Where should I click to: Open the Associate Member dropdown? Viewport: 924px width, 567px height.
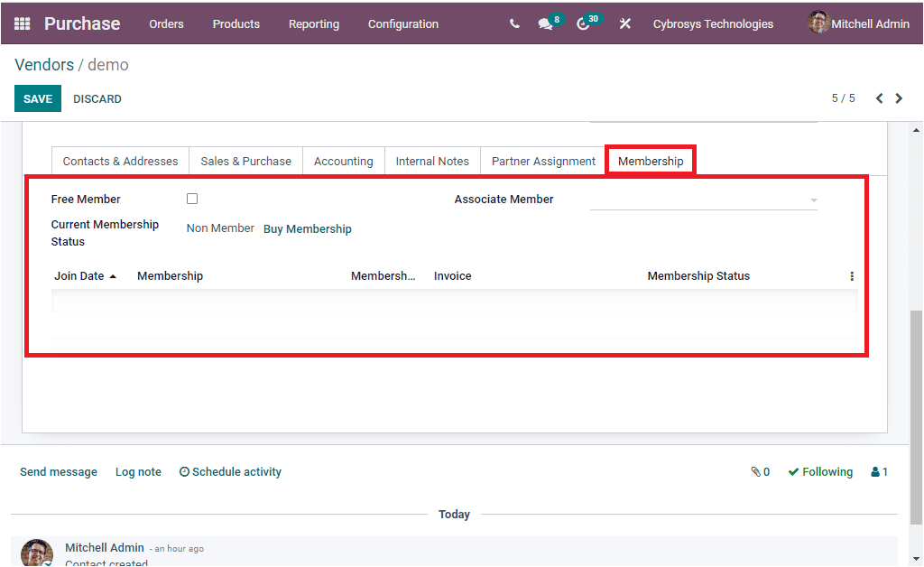tap(704, 199)
